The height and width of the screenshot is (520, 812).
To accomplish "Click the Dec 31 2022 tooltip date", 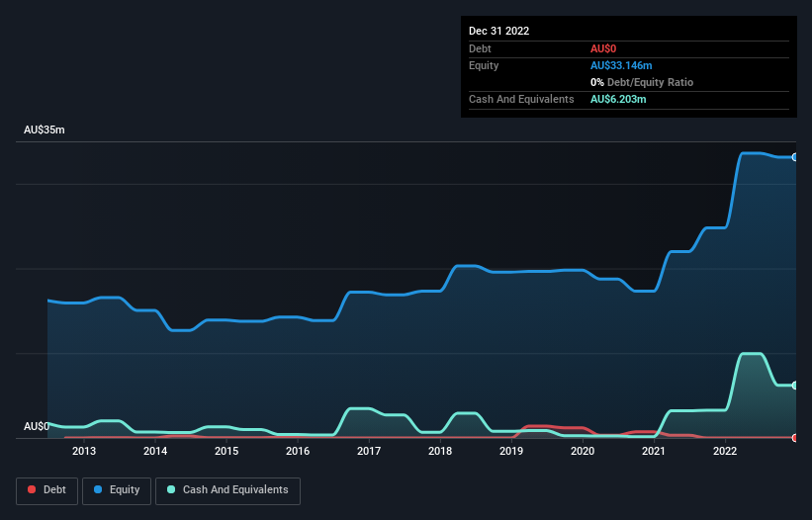I will tap(498, 31).
